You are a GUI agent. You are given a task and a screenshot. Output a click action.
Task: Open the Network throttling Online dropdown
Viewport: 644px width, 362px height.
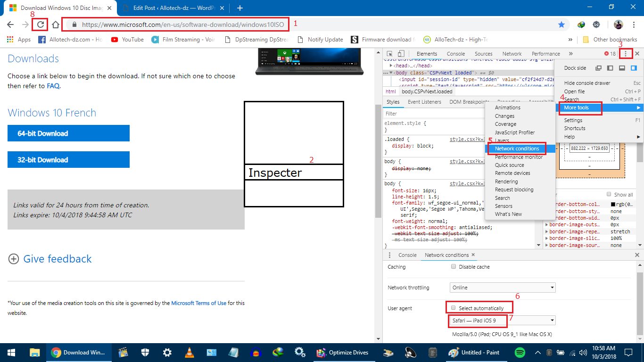pos(502,288)
